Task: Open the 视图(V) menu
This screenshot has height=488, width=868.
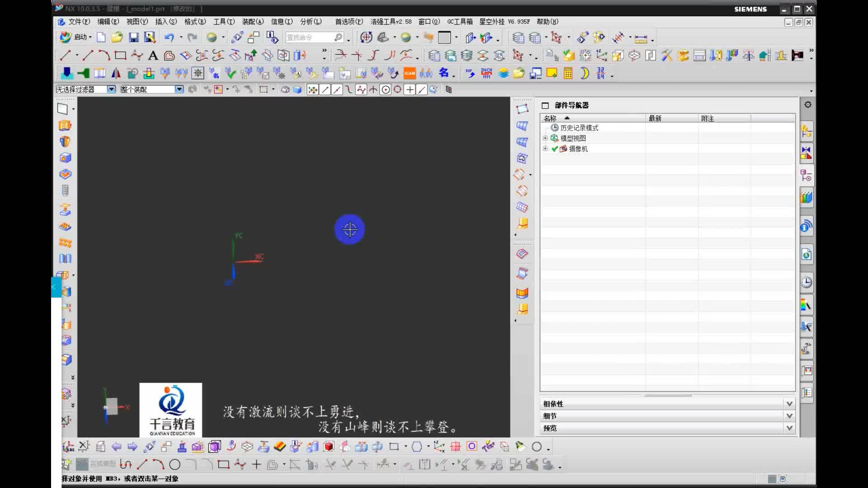Action: 137,22
